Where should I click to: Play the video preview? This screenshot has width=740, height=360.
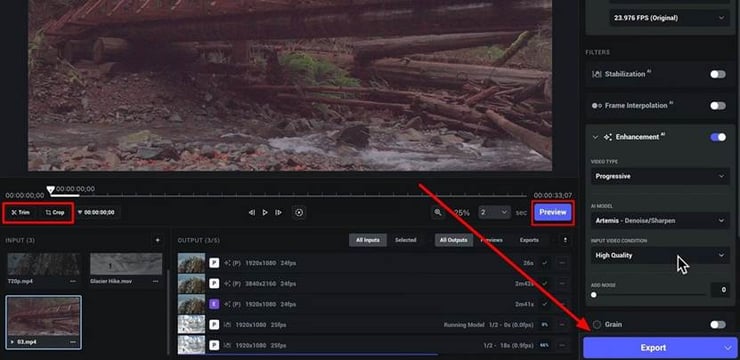click(x=265, y=213)
